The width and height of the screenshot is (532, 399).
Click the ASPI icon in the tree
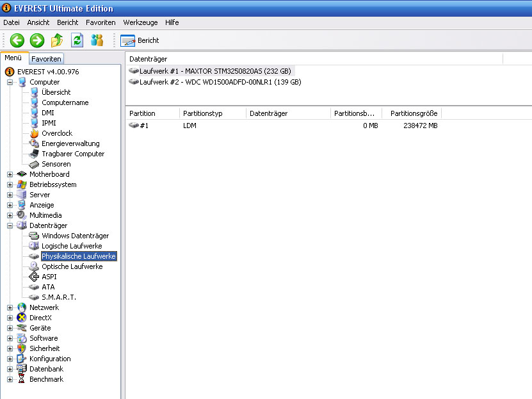coord(35,277)
